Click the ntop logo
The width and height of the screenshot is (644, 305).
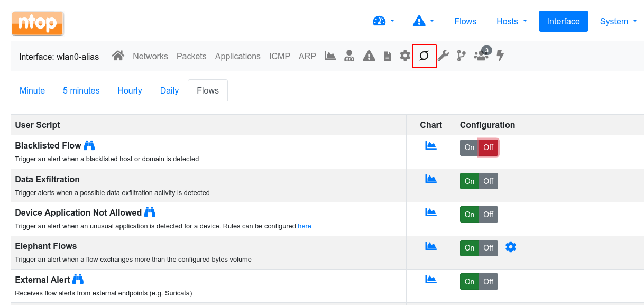tap(38, 23)
